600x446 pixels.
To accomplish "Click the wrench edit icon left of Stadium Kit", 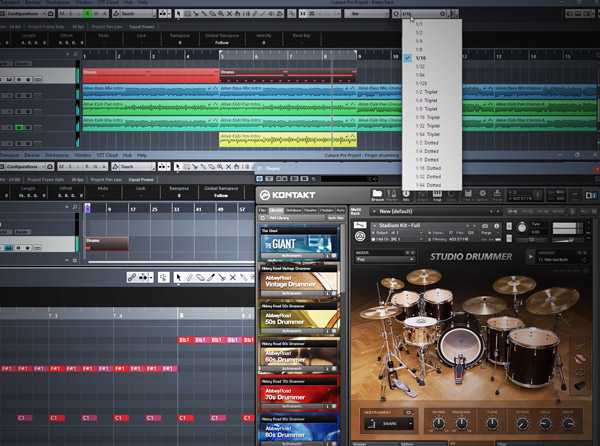I will point(360,225).
